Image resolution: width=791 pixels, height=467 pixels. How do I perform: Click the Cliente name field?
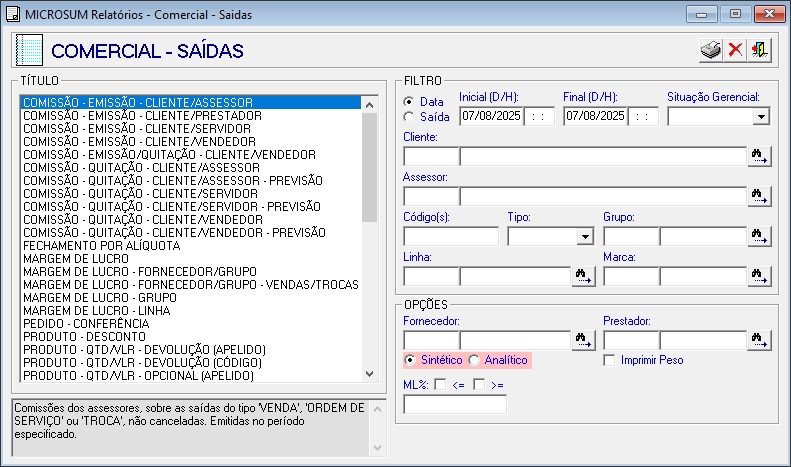(603, 156)
